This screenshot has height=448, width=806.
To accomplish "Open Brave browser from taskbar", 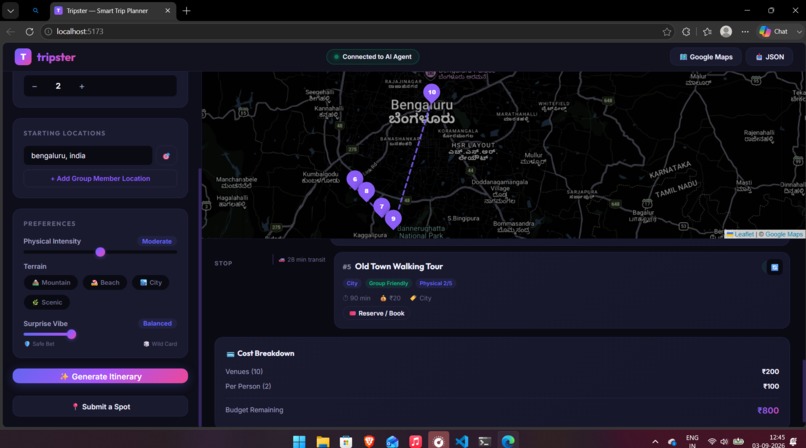I will point(369,441).
